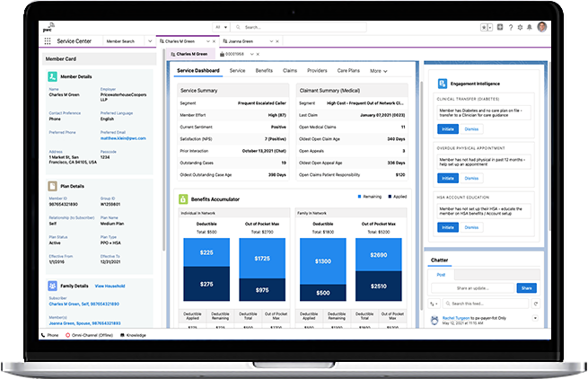Image resolution: width=588 pixels, height=379 pixels.
Task: Expand the More tab dropdown
Action: [x=378, y=70]
